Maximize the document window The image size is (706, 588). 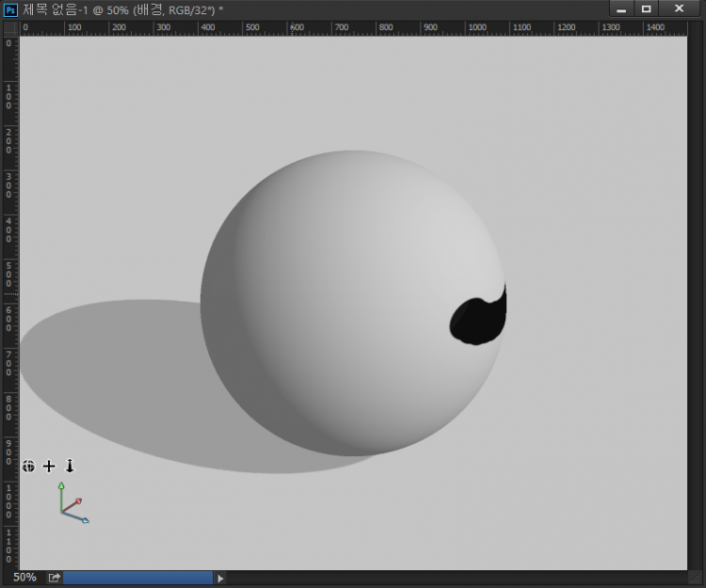coord(647,8)
